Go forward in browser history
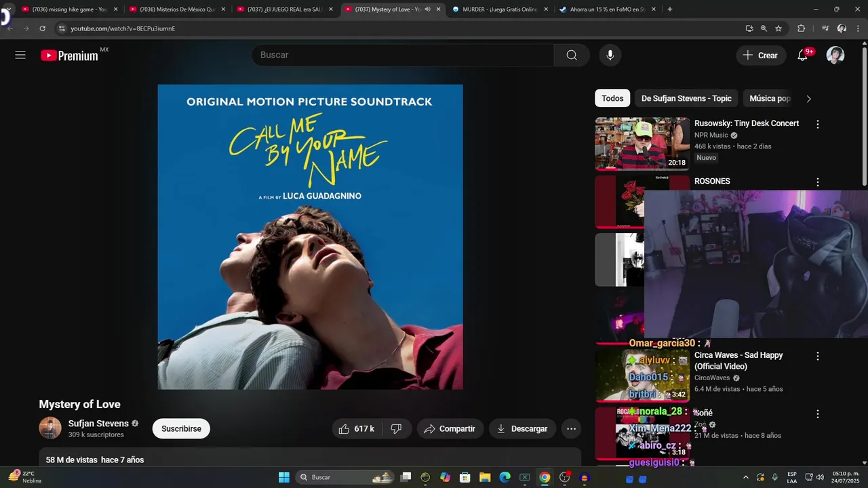The image size is (868, 488). click(26, 28)
